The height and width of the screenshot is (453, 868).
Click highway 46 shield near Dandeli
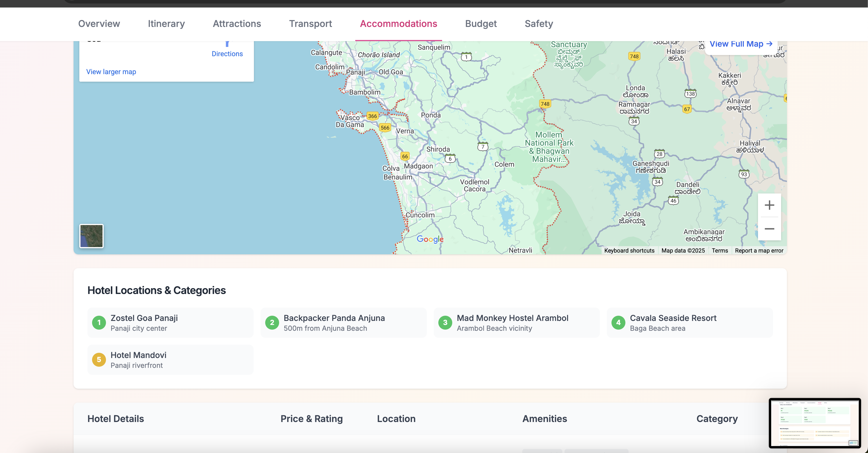click(673, 200)
